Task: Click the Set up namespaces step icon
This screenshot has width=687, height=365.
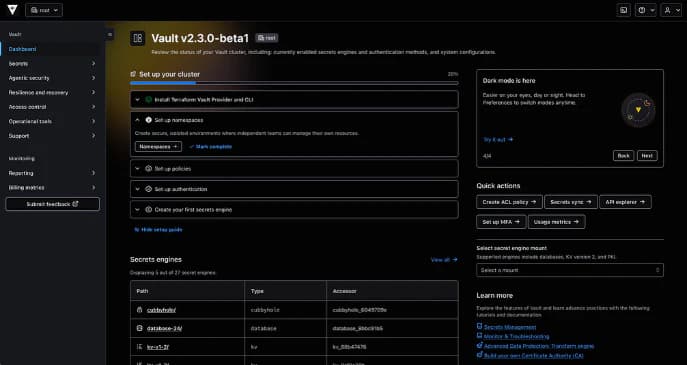Action: point(149,120)
